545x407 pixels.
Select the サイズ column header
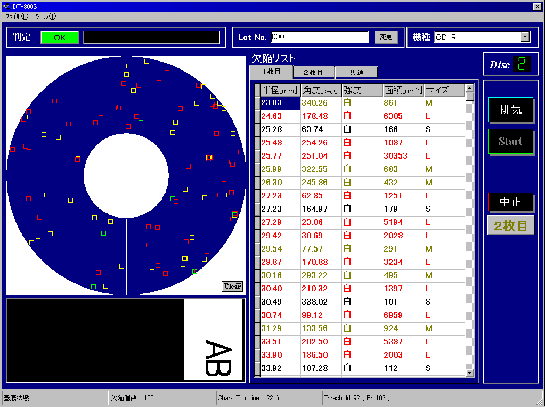tap(444, 90)
